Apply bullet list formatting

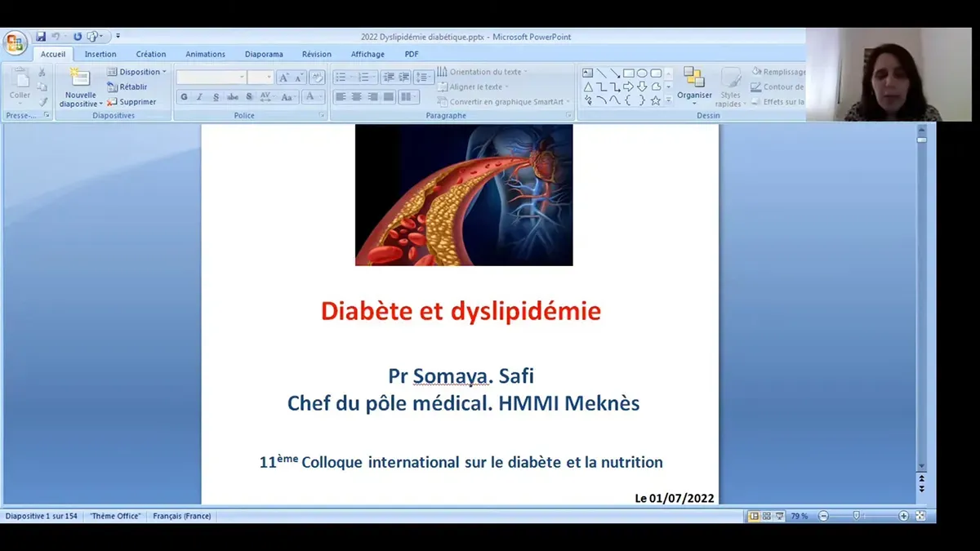tap(344, 78)
